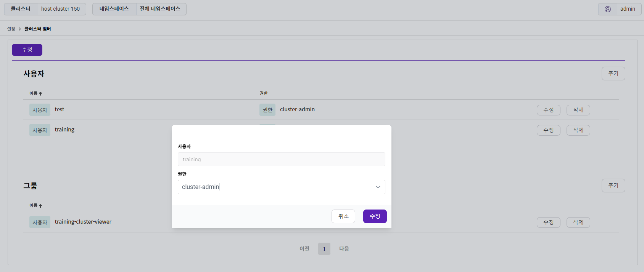The image size is (644, 272).
Task: Click the 권한 column header in 사용자 table
Action: [264, 94]
